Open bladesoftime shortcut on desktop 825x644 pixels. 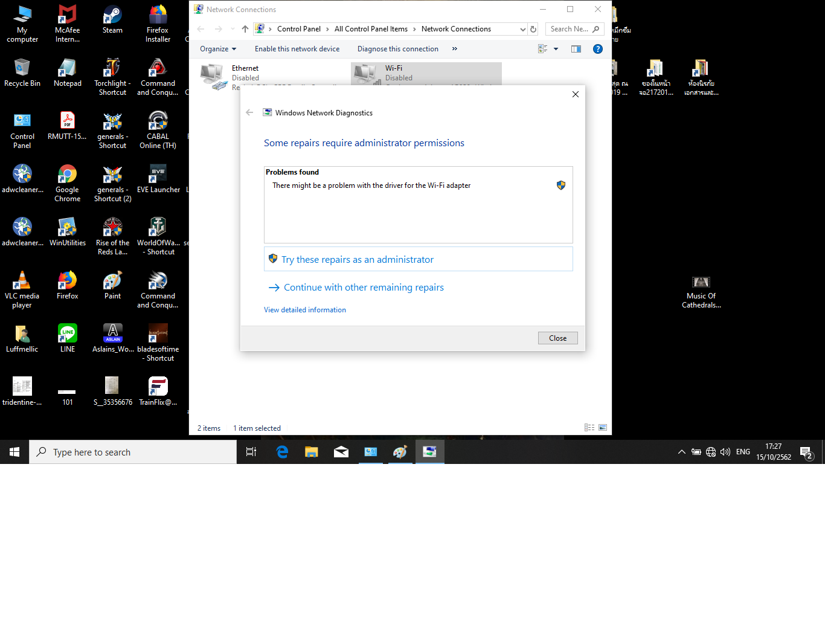(x=158, y=343)
